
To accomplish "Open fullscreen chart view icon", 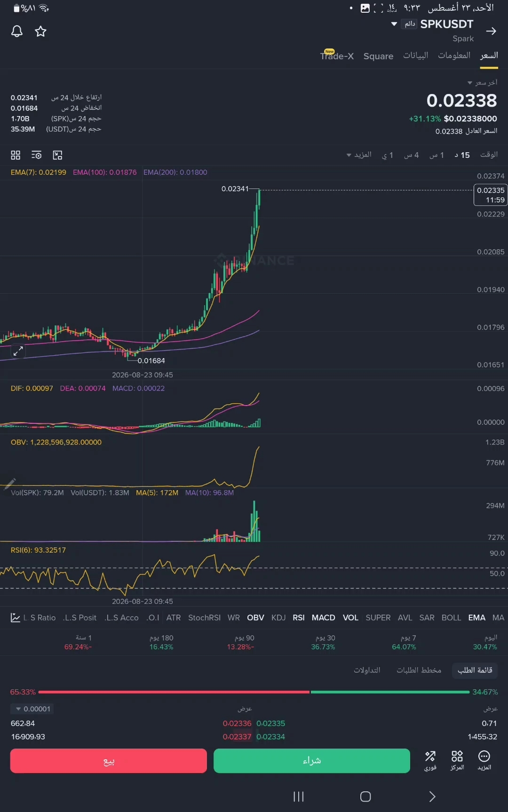I will point(57,155).
